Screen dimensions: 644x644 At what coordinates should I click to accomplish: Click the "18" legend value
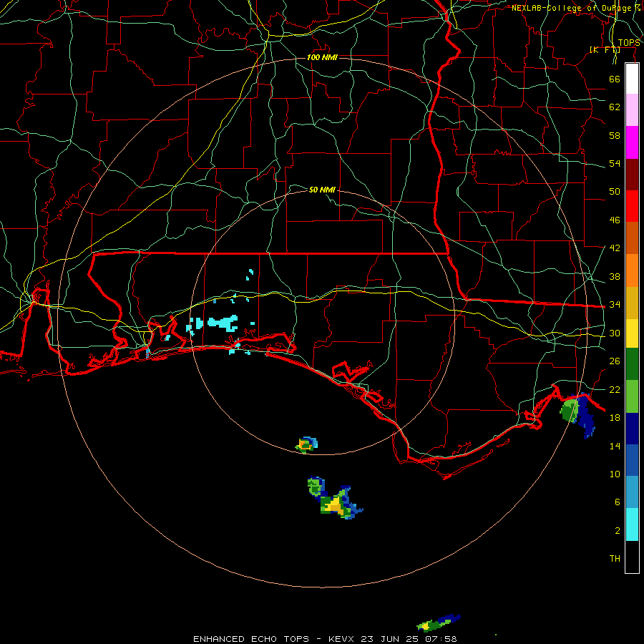615,418
